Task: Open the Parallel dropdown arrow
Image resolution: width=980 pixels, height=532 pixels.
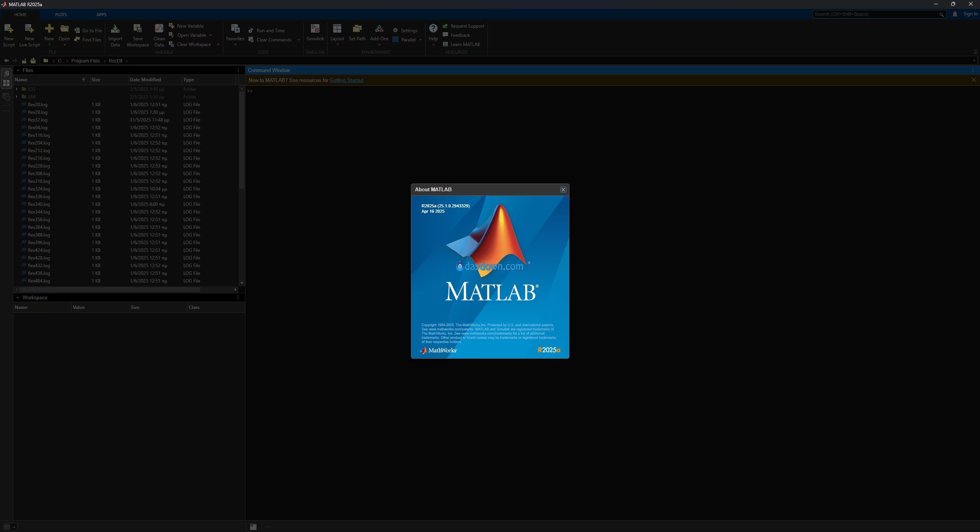Action: (420, 40)
